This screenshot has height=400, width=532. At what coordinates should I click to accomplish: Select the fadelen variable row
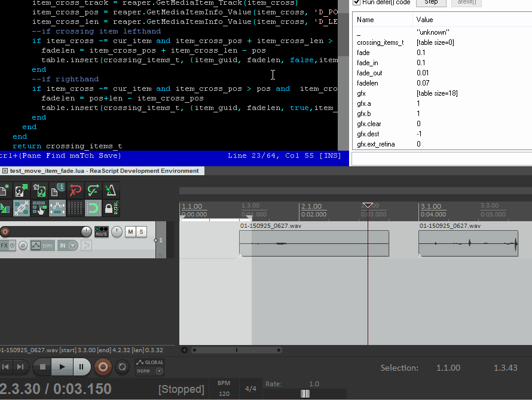(x=442, y=83)
